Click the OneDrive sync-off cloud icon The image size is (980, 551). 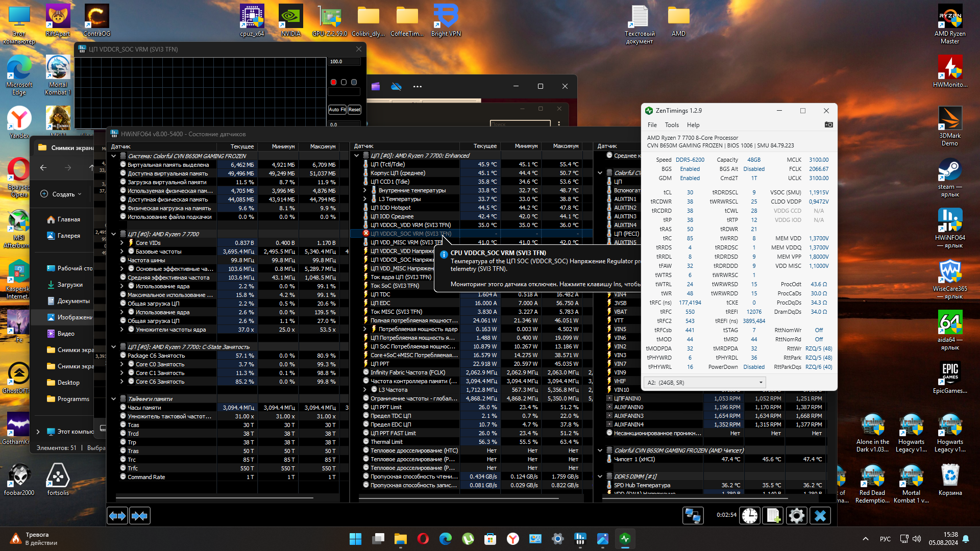tap(396, 86)
